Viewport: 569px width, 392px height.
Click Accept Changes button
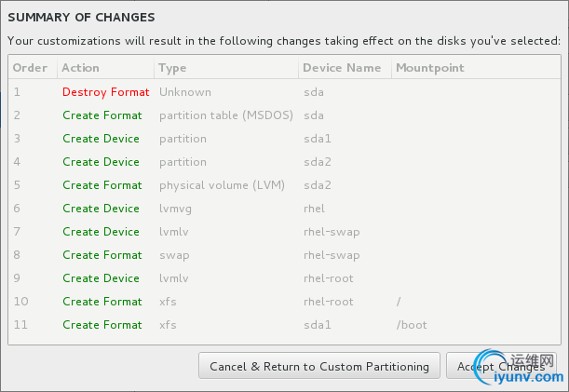(501, 367)
